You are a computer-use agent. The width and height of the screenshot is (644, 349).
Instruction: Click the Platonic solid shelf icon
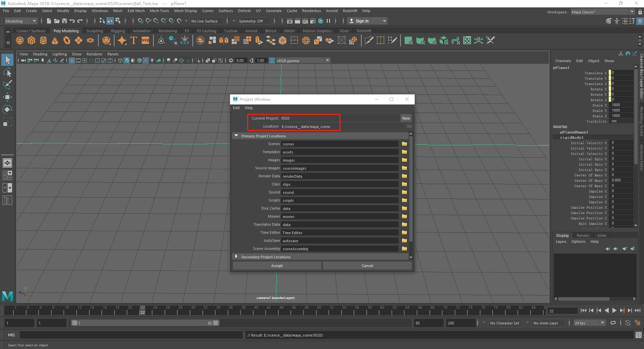(x=106, y=41)
